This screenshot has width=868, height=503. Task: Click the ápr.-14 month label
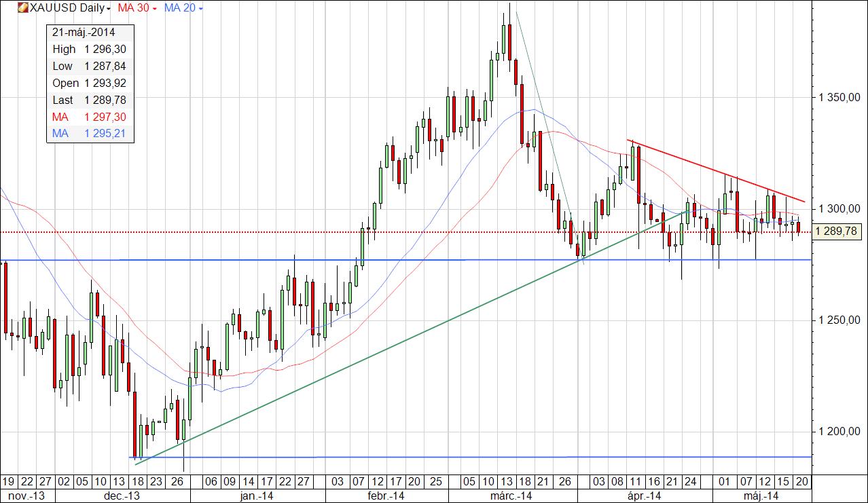pyautogui.click(x=643, y=497)
